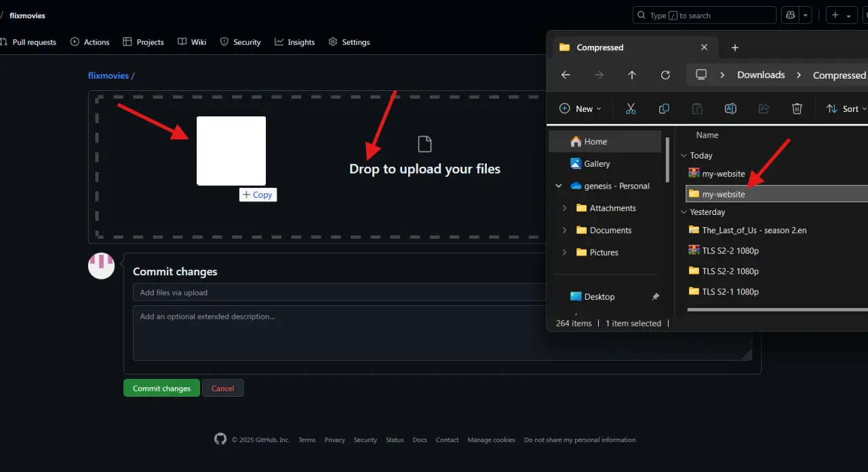Close the Compressed tab in File Explorer

click(704, 47)
